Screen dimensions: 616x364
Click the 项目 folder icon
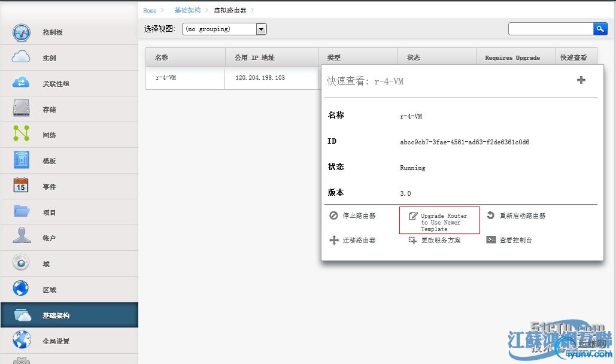(21, 211)
